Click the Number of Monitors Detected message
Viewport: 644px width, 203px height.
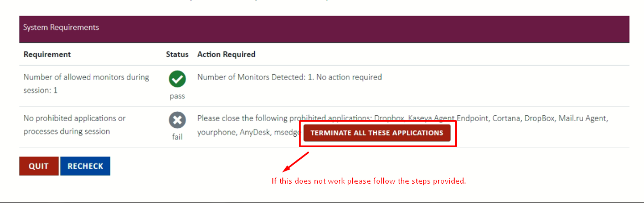click(x=290, y=77)
